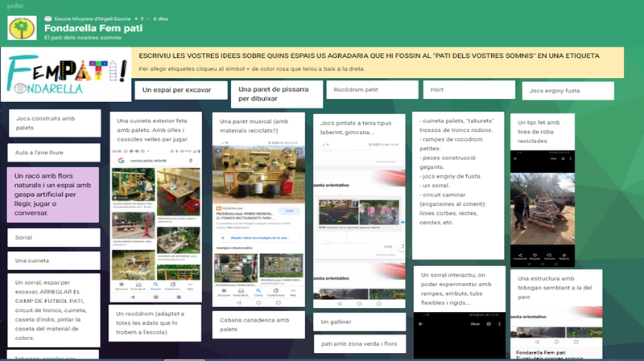Open the sorral interactiu dark screenshot
Image resolution: width=644 pixels, height=361 pixels.
(x=459, y=335)
